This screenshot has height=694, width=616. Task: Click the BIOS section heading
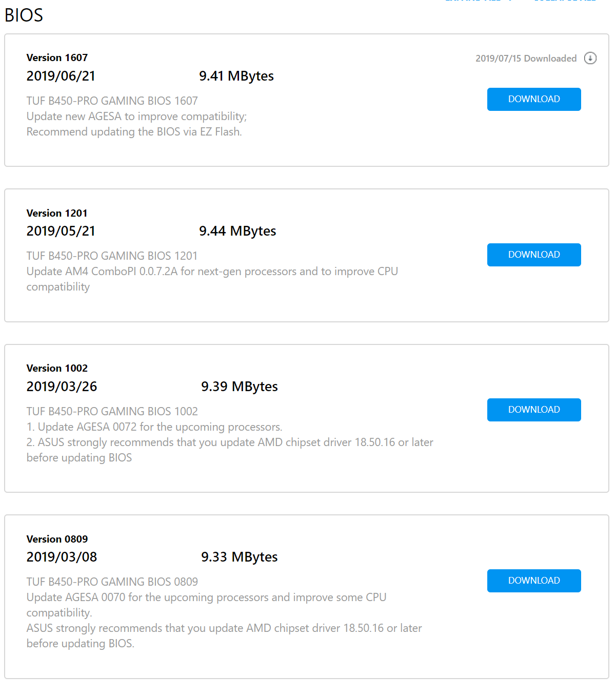click(x=24, y=15)
